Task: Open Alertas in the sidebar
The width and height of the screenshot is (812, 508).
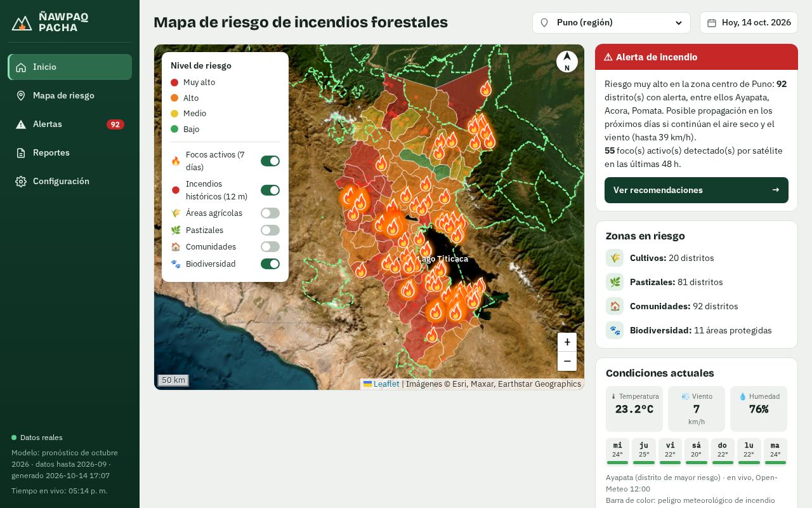Action: pos(70,124)
